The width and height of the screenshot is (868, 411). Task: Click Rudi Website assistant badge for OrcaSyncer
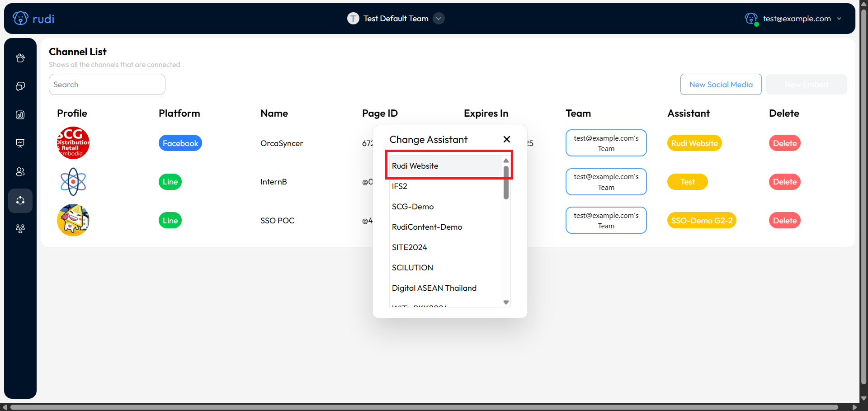point(694,143)
